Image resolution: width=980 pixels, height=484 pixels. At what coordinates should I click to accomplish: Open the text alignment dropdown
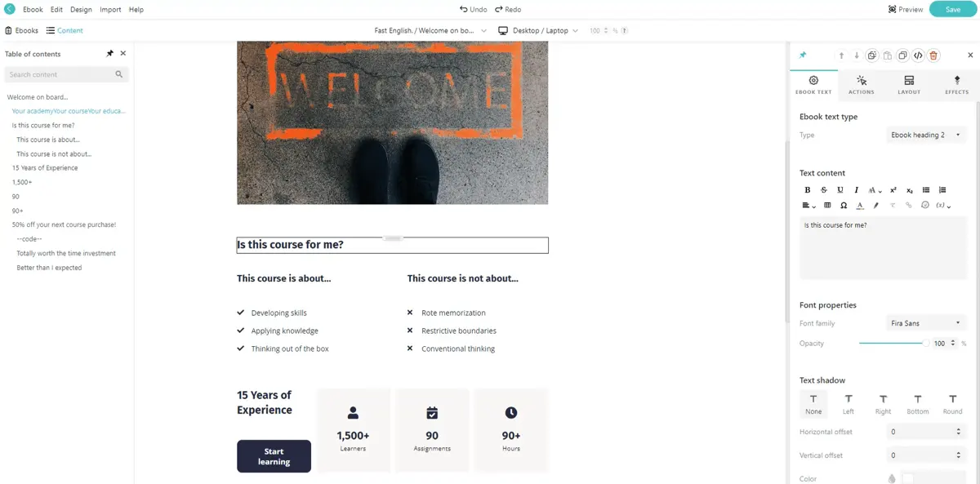tap(809, 206)
